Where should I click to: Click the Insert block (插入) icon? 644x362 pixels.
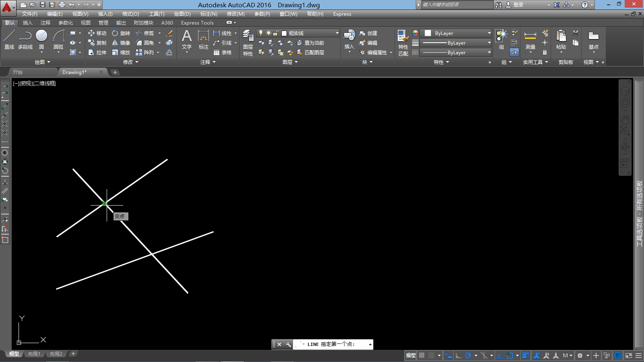click(x=349, y=39)
